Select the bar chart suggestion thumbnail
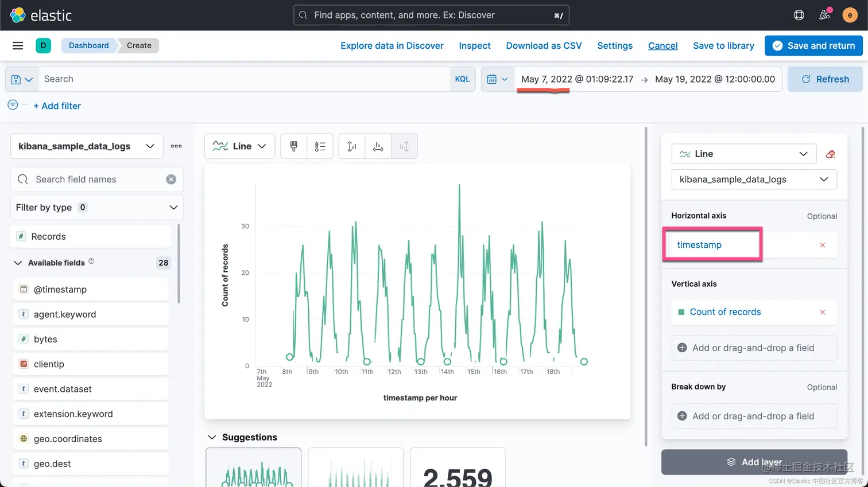This screenshot has height=487, width=868. coord(356,467)
